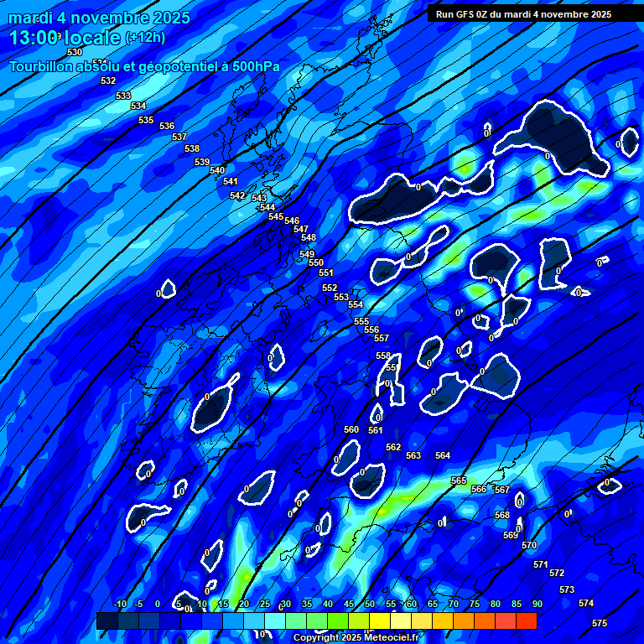
Task: Click the 575 geopotential contour label
Action: [x=600, y=623]
